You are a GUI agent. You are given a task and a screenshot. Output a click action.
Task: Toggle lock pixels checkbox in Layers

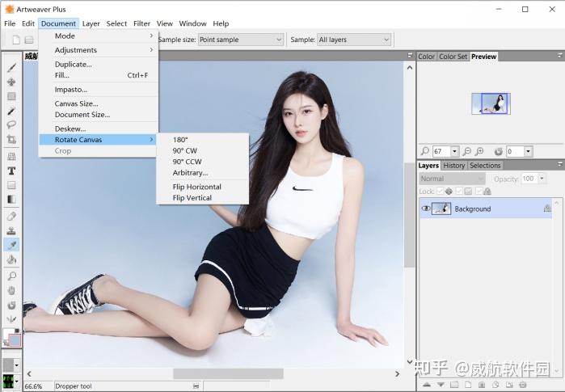[x=459, y=191]
